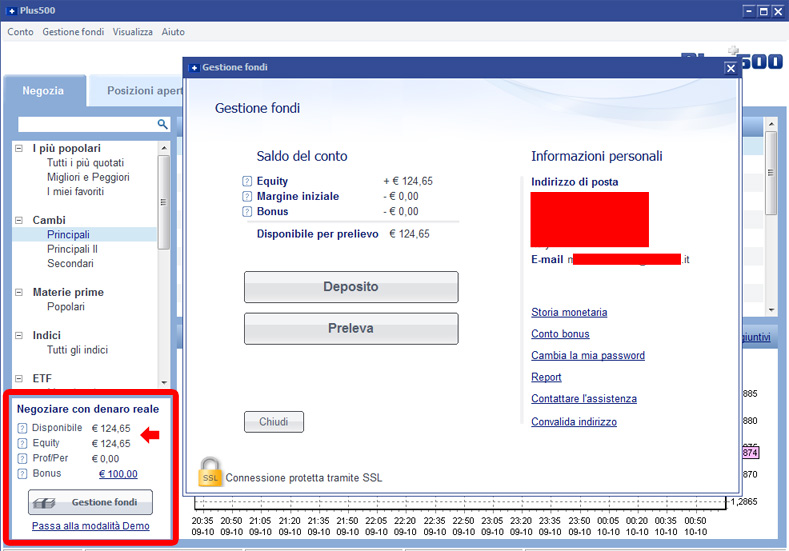
Task: Click the instrument tree scrollbar up arrow
Action: coord(164,148)
